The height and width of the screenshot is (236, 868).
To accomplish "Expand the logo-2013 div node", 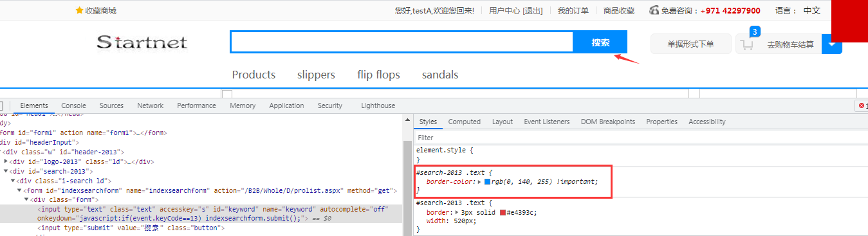I will click(x=6, y=161).
